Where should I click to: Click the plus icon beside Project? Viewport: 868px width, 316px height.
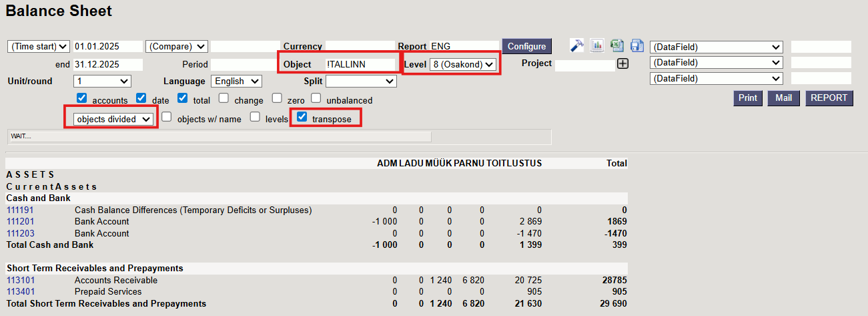pyautogui.click(x=622, y=64)
